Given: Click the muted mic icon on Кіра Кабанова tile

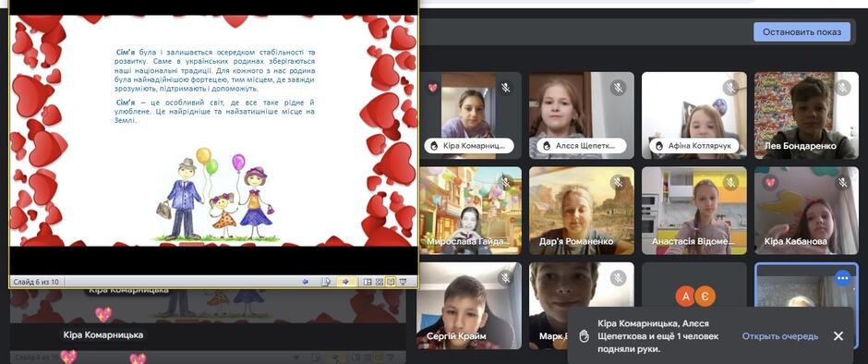Looking at the screenshot, I should tap(842, 182).
